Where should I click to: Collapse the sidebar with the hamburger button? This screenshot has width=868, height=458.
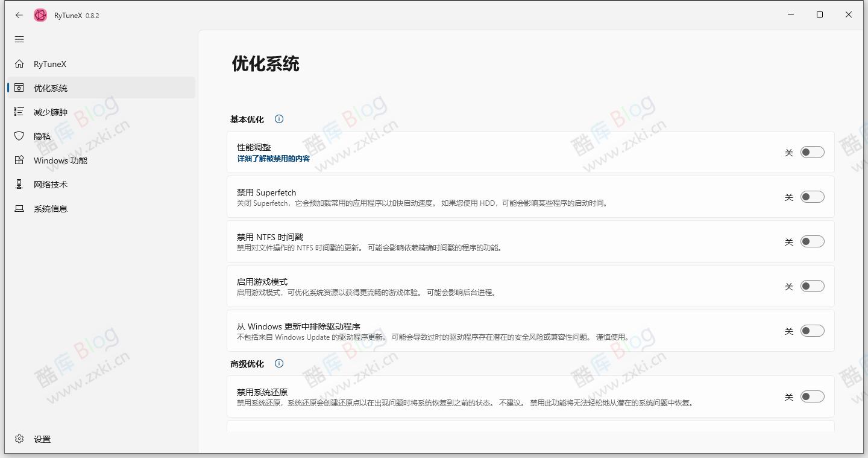[19, 39]
